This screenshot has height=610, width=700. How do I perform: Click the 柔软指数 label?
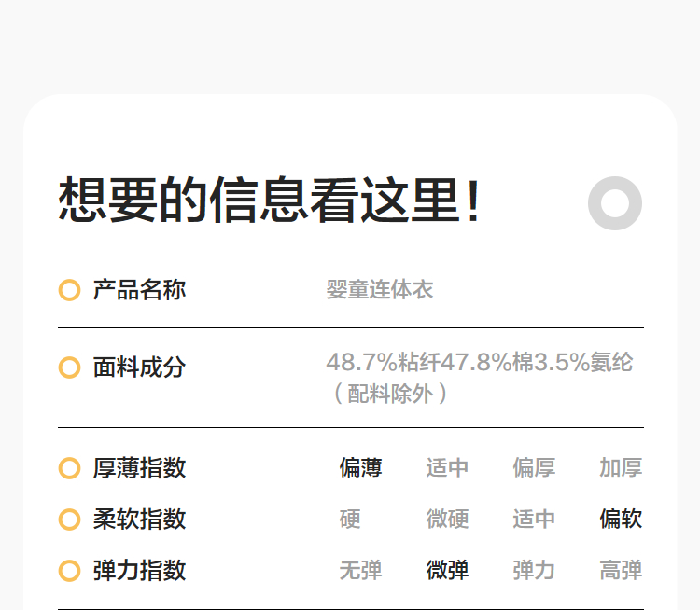(x=139, y=520)
